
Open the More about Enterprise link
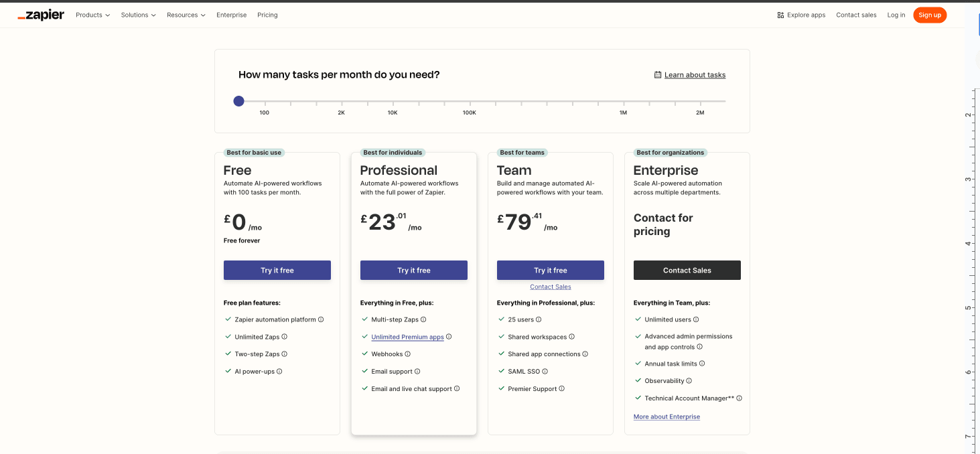(x=667, y=417)
